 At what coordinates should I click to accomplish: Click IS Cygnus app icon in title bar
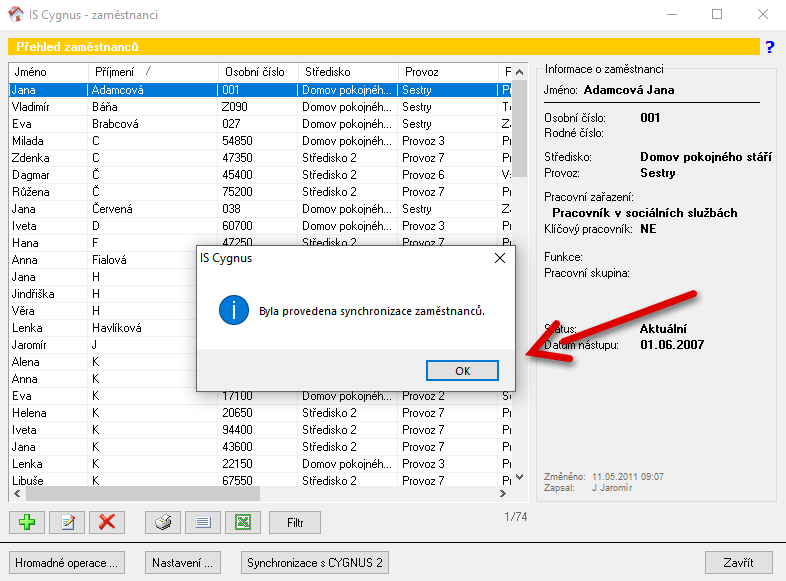point(16,14)
